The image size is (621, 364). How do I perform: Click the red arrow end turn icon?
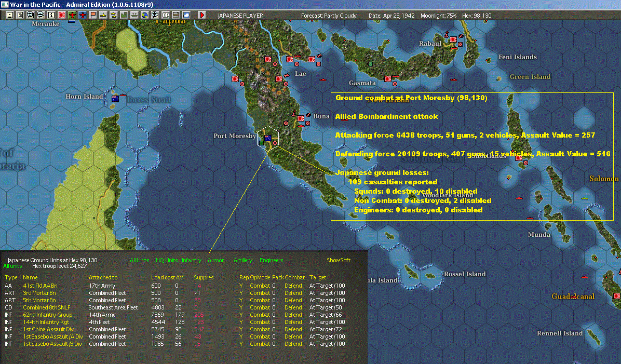pos(201,15)
